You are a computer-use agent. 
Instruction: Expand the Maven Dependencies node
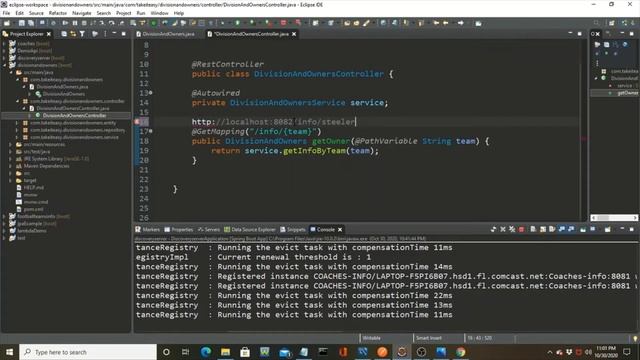tap(11, 166)
